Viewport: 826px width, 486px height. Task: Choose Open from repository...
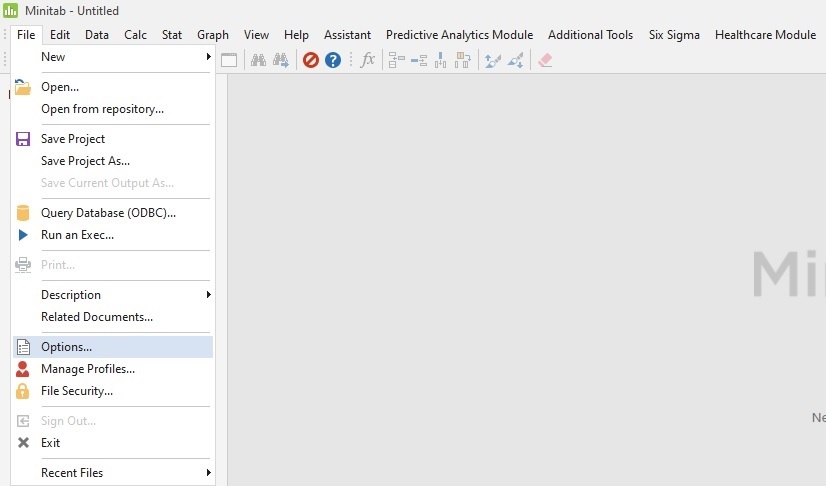112,109
